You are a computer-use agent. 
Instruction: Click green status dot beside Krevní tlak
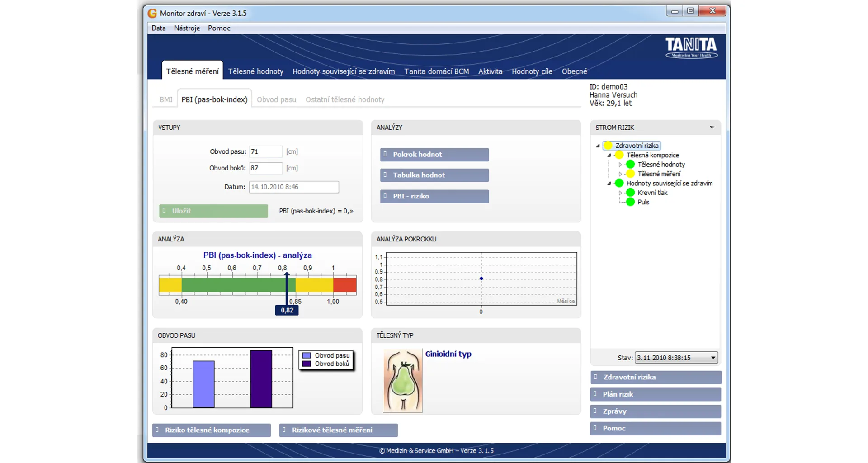[630, 193]
